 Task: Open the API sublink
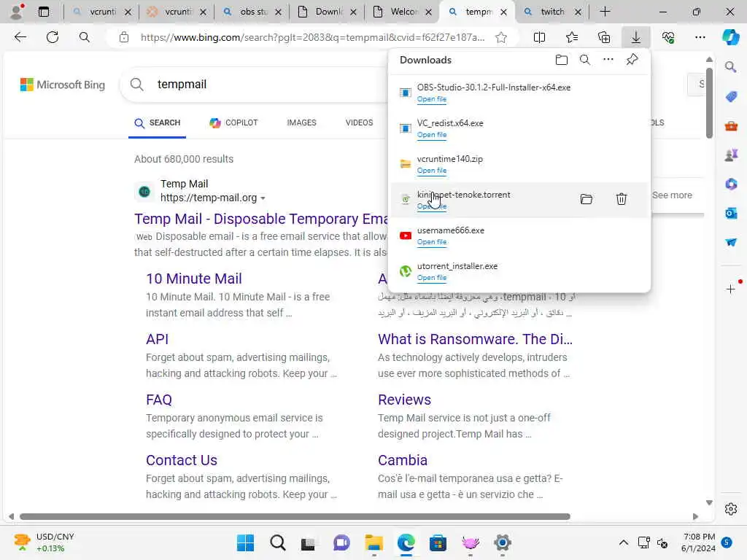(x=158, y=339)
